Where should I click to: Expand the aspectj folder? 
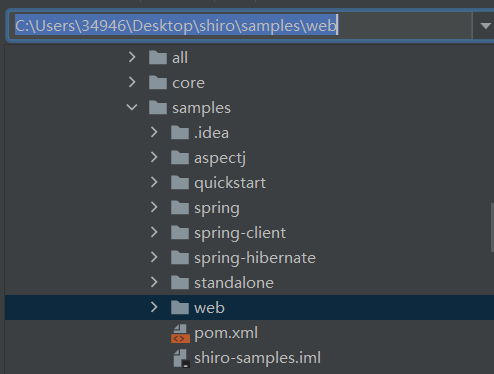154,157
